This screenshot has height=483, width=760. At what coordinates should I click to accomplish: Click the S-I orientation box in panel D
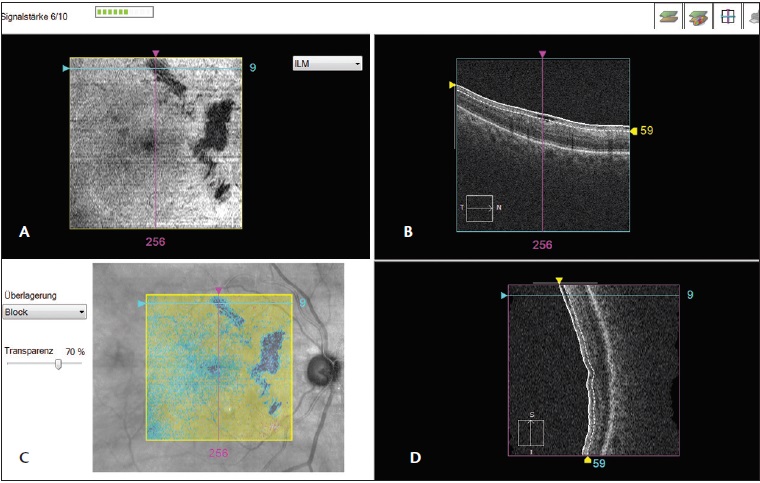tap(530, 433)
